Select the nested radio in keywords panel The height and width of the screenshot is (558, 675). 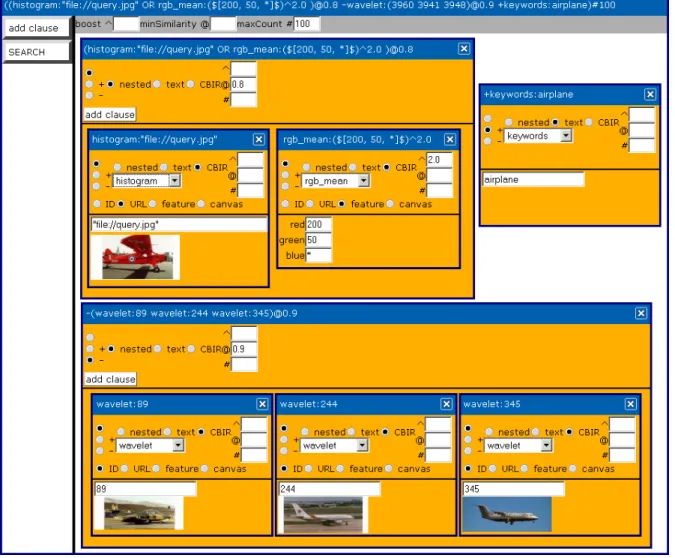pos(509,122)
